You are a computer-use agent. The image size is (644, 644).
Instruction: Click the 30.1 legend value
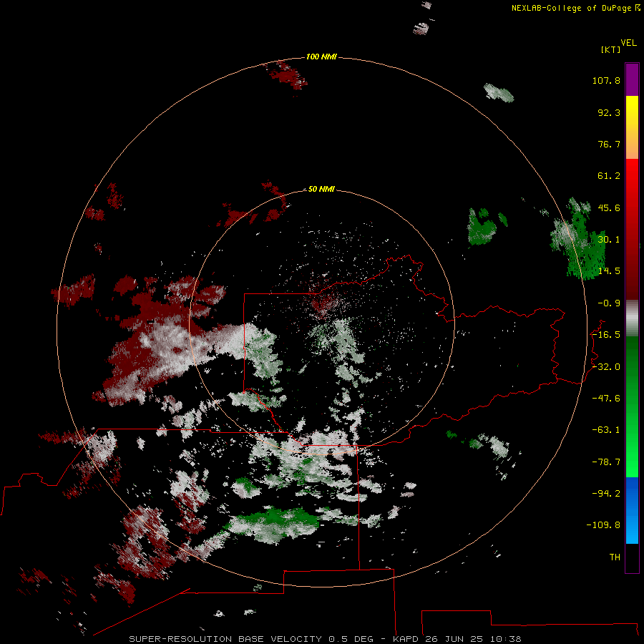pos(609,240)
